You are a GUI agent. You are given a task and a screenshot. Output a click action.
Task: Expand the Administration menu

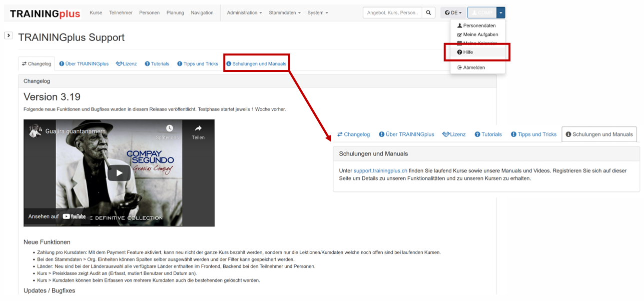click(x=244, y=13)
